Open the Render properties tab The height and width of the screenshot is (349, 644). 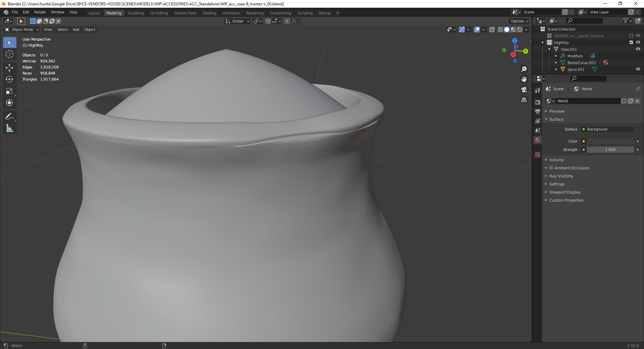tap(538, 102)
